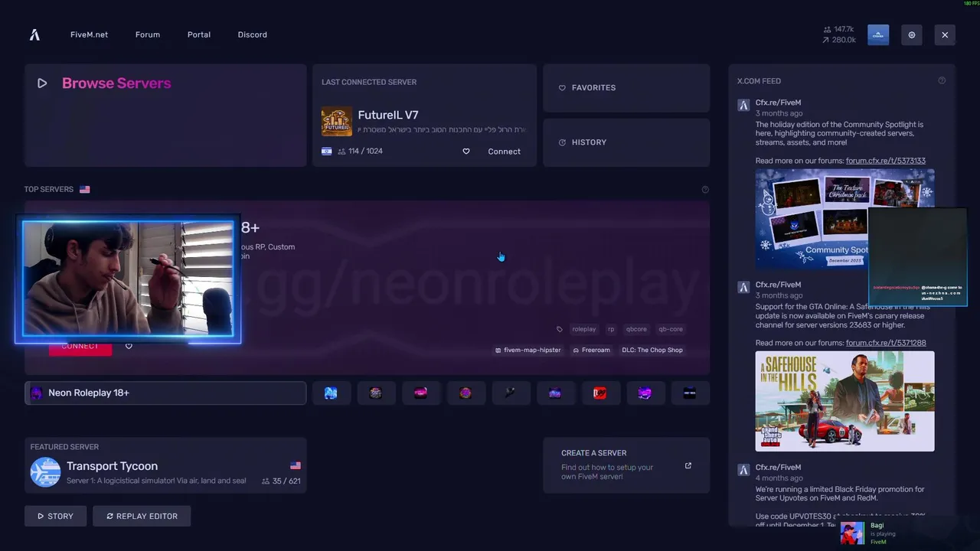Viewport: 980px width, 551px height.
Task: Select the dark microphone server icon
Action: (x=510, y=393)
